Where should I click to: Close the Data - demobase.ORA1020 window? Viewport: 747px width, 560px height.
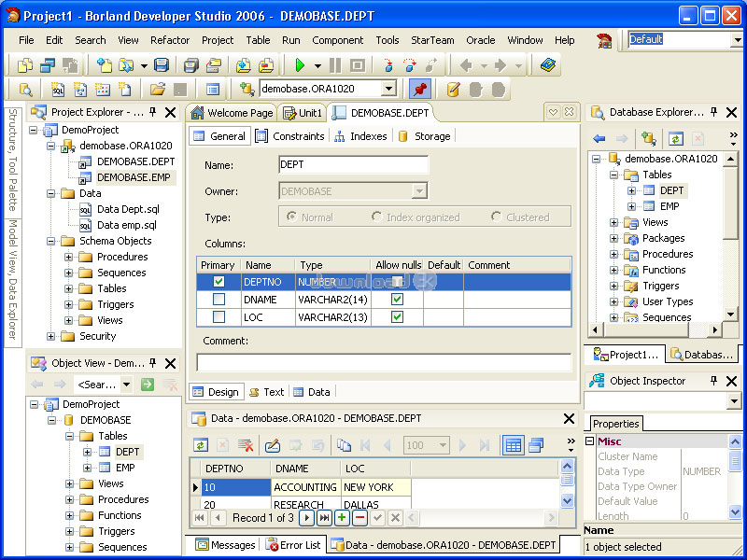pyautogui.click(x=569, y=418)
